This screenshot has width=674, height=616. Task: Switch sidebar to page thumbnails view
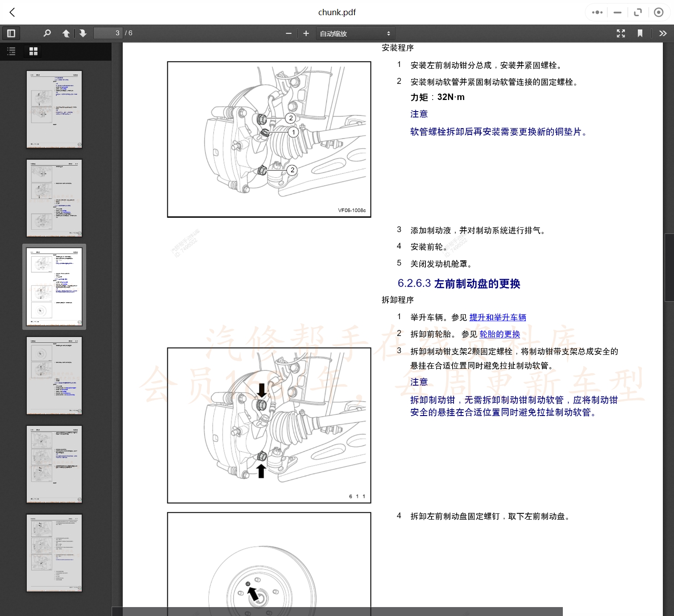[33, 51]
